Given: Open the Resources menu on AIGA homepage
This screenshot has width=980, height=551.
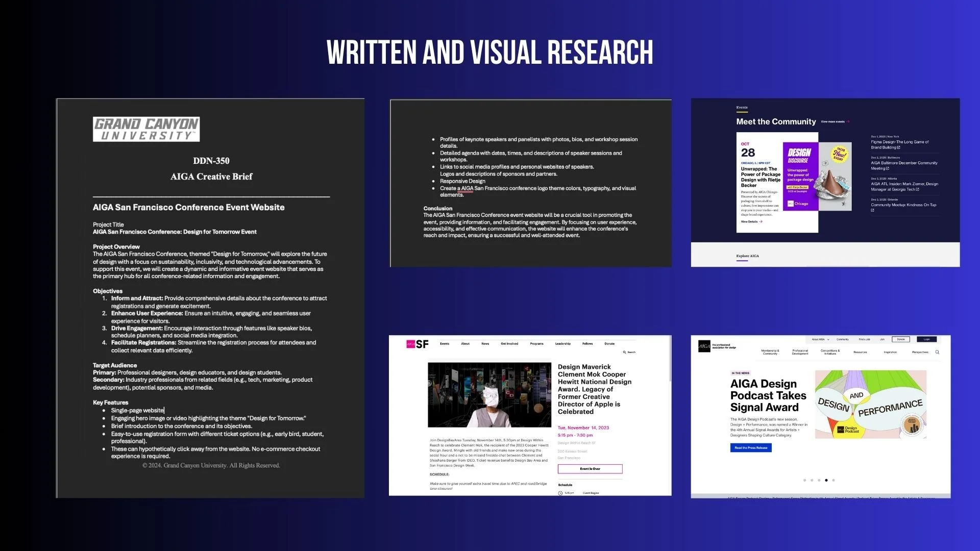Looking at the screenshot, I should (x=860, y=352).
